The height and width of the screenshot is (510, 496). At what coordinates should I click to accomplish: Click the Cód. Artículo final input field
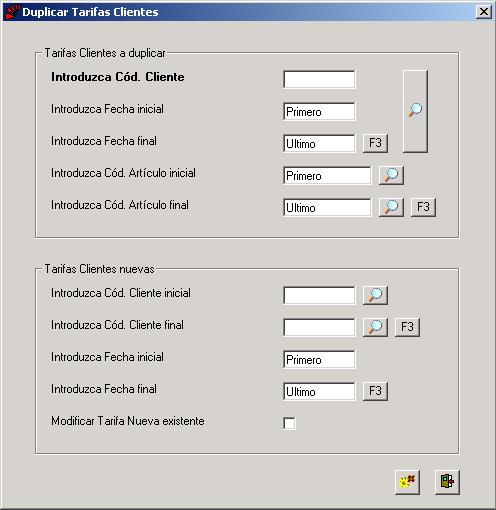point(327,207)
